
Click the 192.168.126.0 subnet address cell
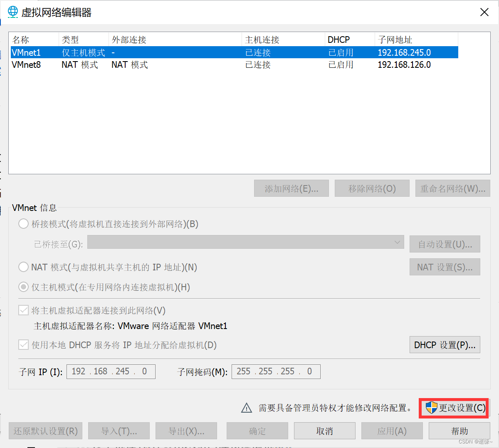coord(404,64)
